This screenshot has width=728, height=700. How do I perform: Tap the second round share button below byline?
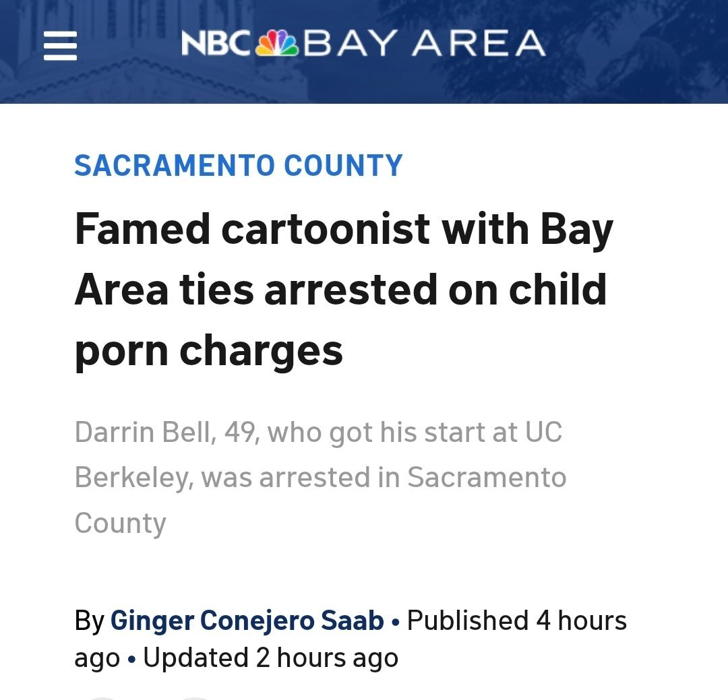click(194, 697)
